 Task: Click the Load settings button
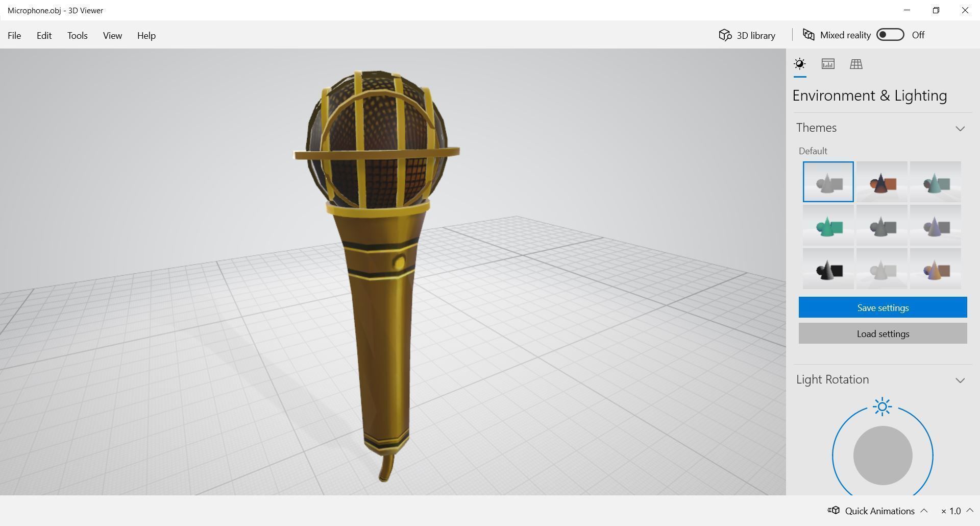883,333
